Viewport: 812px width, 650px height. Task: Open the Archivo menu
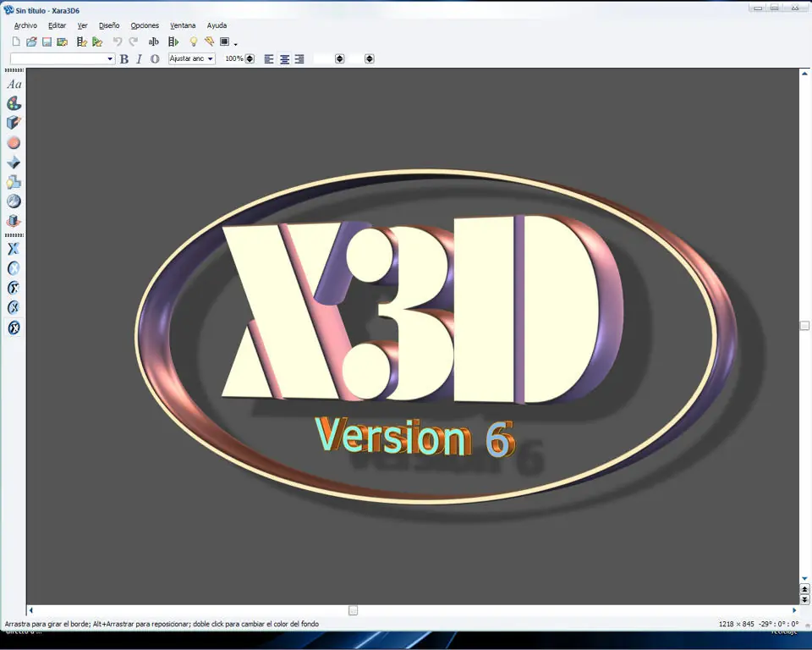(x=25, y=25)
